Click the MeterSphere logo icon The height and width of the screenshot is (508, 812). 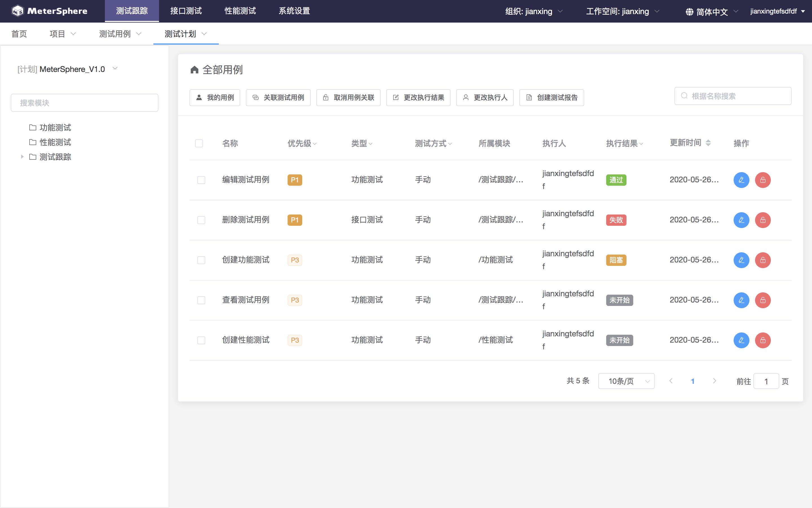(17, 11)
